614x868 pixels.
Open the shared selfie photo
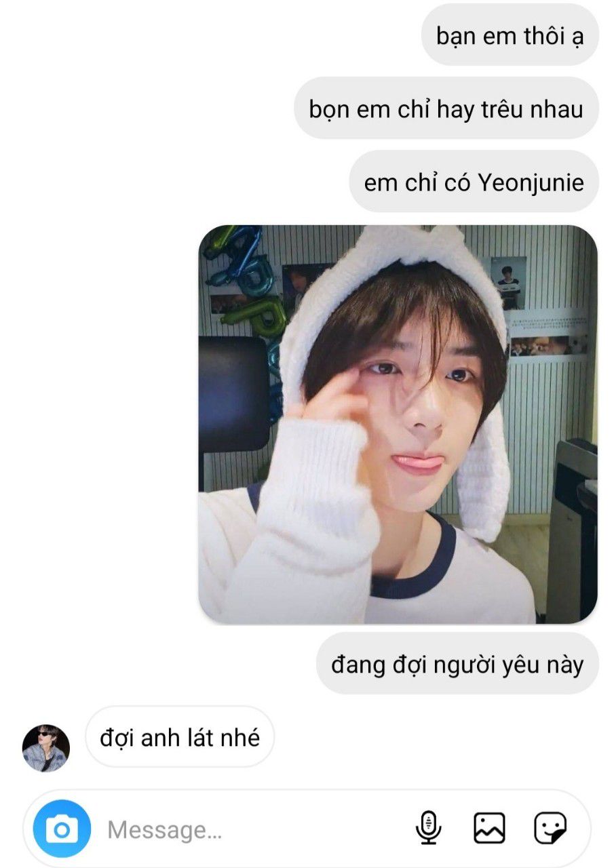[x=398, y=425]
